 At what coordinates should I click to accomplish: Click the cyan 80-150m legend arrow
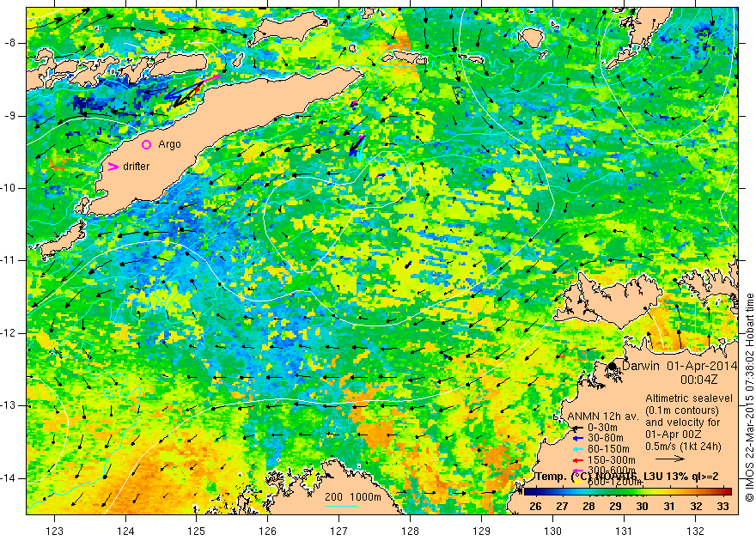[576, 449]
